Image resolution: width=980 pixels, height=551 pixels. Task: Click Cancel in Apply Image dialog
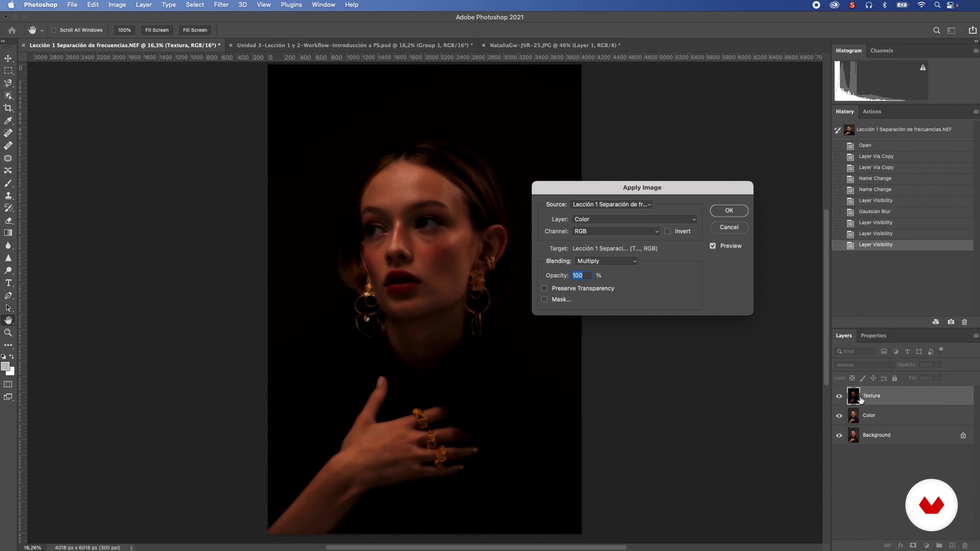pos(729,227)
